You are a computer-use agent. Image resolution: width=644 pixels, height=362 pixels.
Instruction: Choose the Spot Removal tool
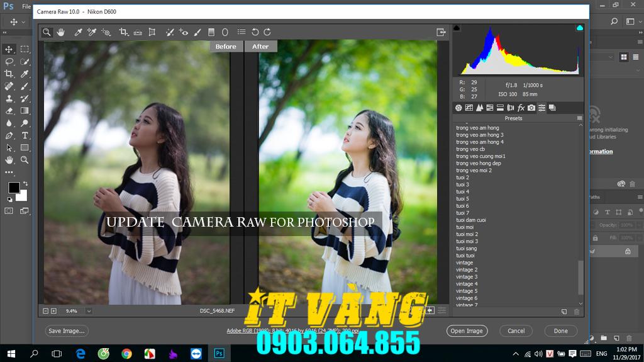click(170, 32)
